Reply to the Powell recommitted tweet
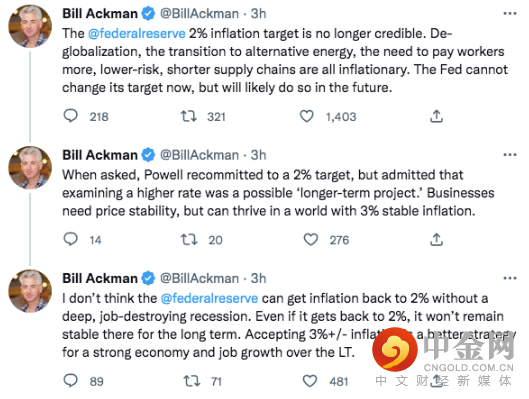529x399 pixels. click(71, 239)
